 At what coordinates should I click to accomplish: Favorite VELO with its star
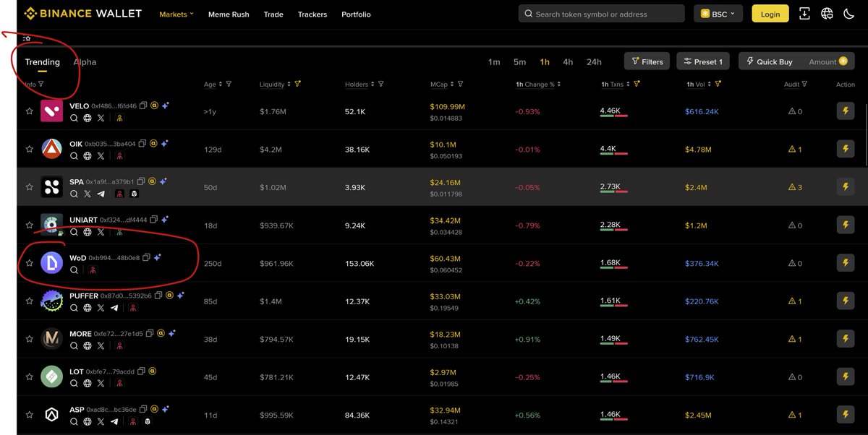tap(30, 111)
